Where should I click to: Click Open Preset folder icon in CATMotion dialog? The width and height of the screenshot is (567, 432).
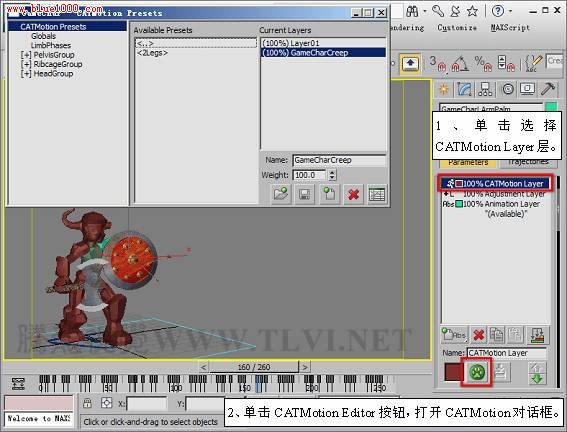pos(281,194)
